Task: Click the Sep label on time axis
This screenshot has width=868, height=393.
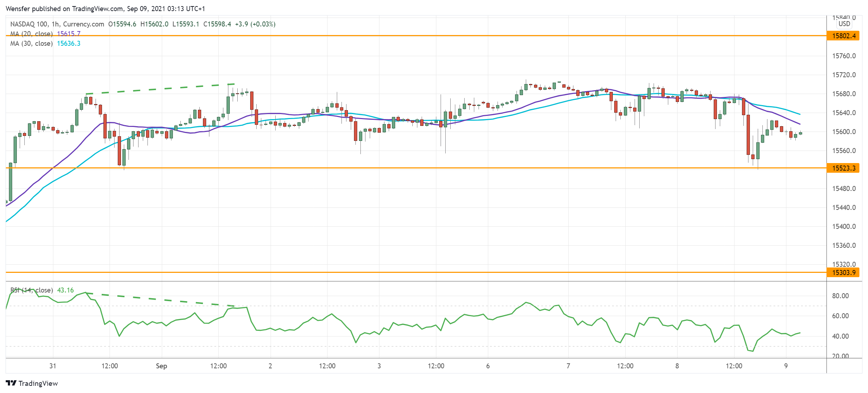Action: pos(161,366)
